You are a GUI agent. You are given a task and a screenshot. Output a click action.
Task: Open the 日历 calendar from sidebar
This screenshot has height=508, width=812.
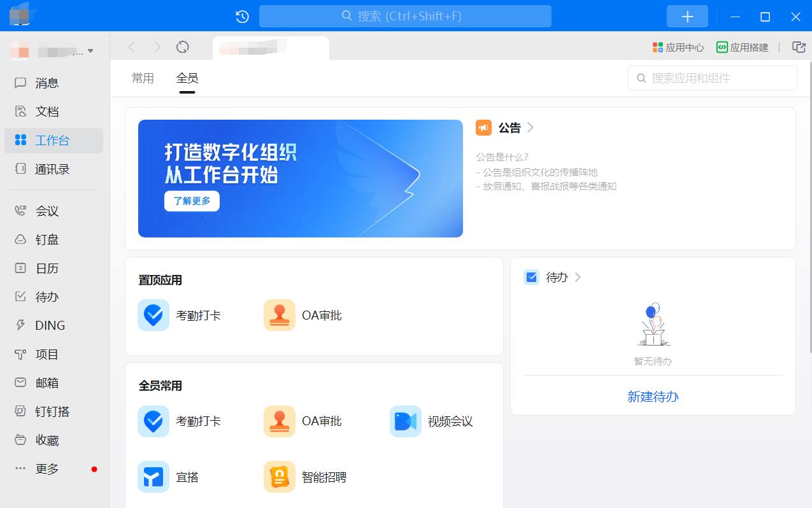click(46, 268)
